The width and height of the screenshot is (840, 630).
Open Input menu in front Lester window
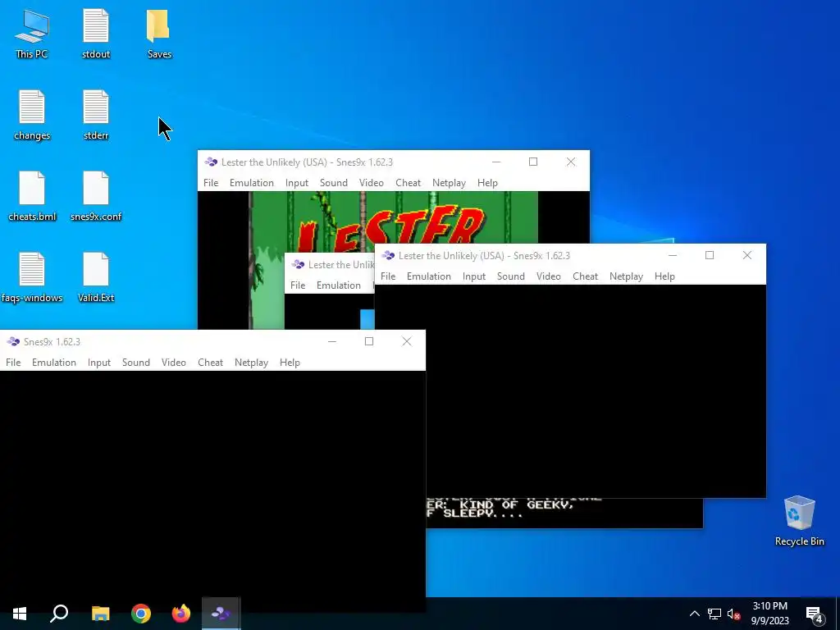(x=474, y=276)
